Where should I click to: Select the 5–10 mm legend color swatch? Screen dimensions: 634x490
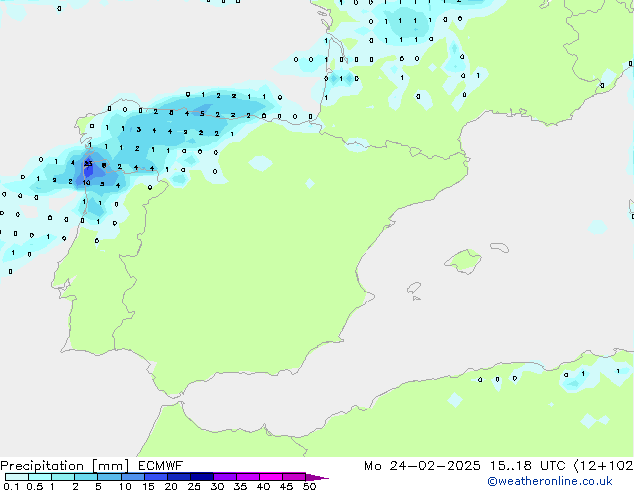pos(109,477)
